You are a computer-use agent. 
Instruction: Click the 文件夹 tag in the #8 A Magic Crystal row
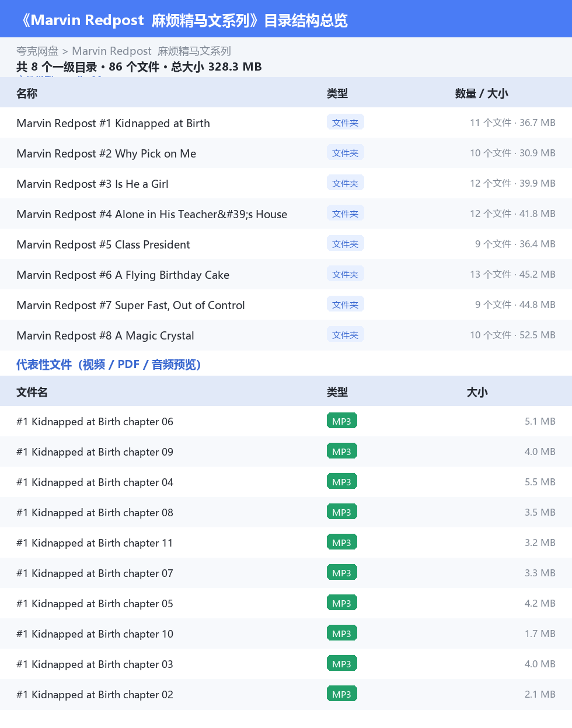pos(346,335)
